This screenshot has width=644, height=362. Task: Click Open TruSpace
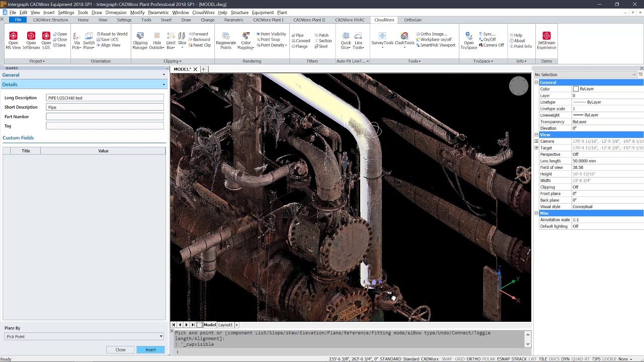point(468,41)
